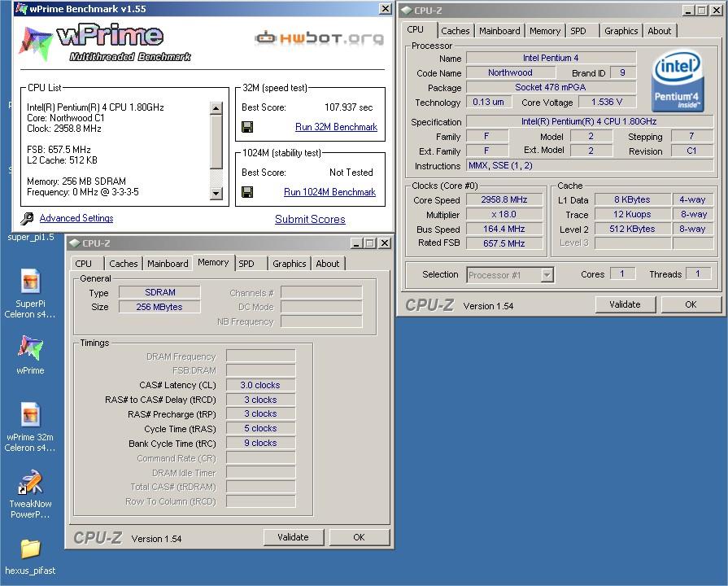Click the Core Speed value 2958.8 MHz
Screen dimensions: 728x586
pos(504,199)
